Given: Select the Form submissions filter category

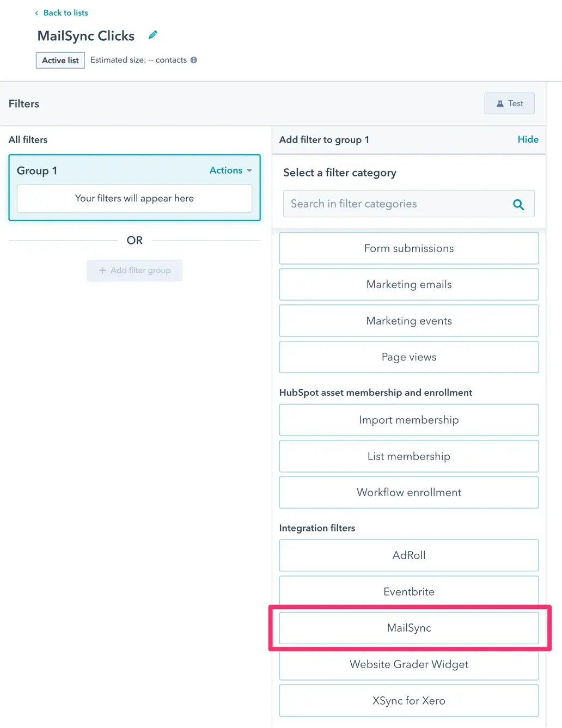Looking at the screenshot, I should click(409, 248).
